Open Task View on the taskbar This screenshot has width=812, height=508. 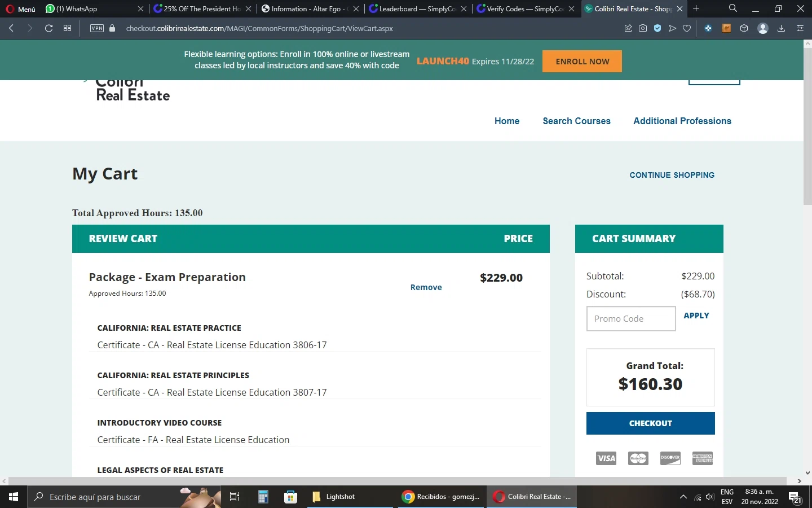235,497
